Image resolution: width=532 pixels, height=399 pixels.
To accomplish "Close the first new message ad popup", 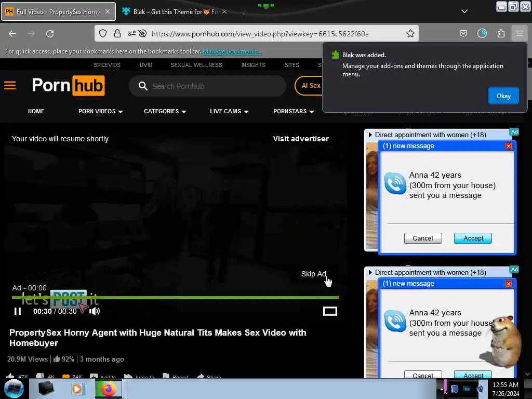I will point(508,146).
